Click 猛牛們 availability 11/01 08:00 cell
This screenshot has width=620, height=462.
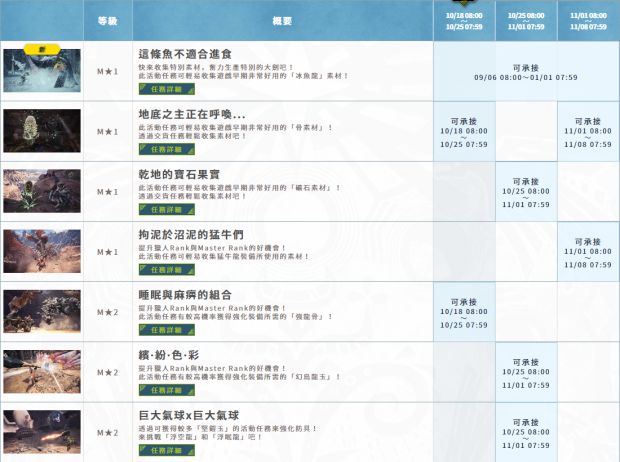pyautogui.click(x=588, y=252)
